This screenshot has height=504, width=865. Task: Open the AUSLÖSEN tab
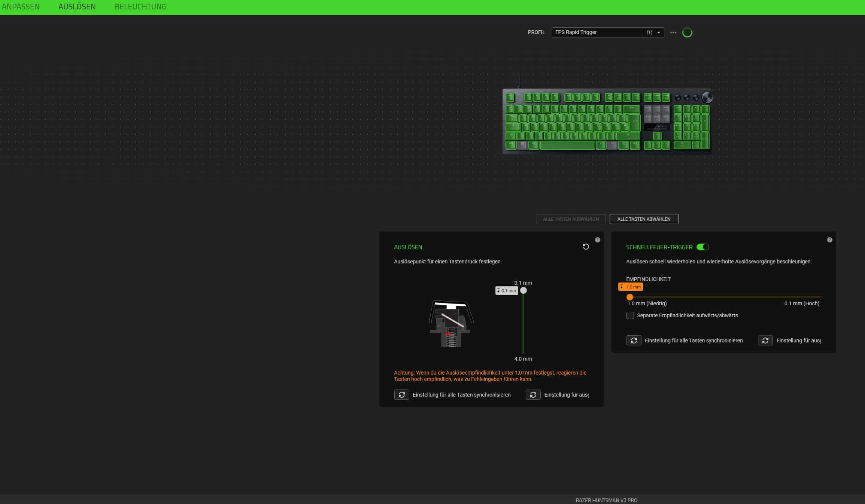[x=77, y=7]
